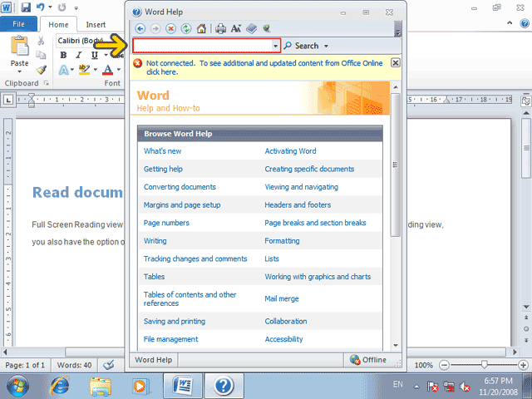Toggle Bold formatting in ribbon
This screenshot has width=532, height=399.
tap(63, 55)
